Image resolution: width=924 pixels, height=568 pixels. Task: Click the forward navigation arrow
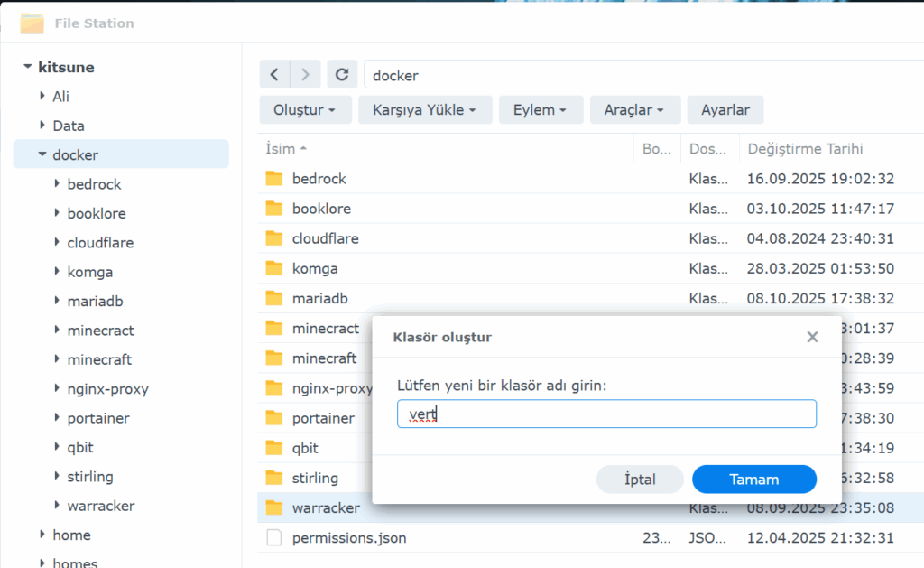pos(306,75)
